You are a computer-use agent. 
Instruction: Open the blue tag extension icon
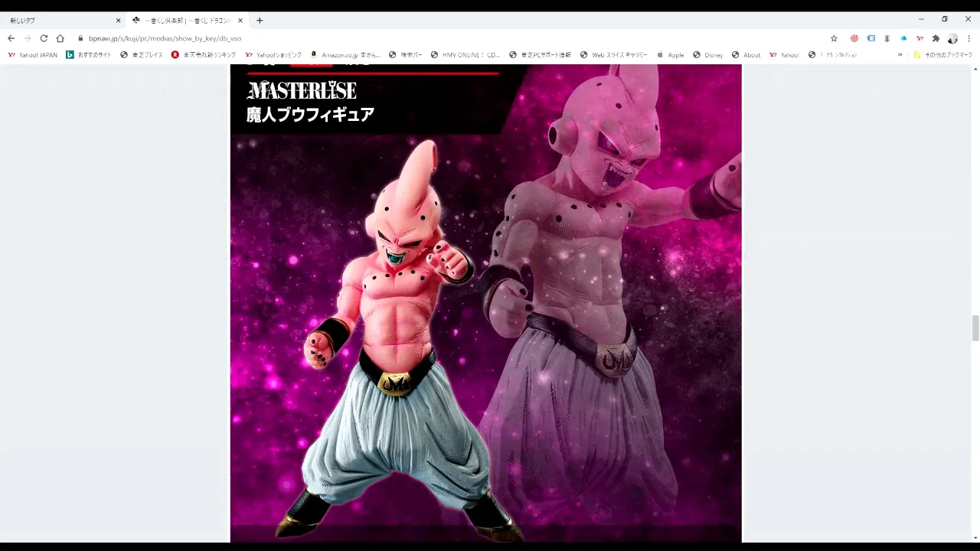tap(871, 38)
